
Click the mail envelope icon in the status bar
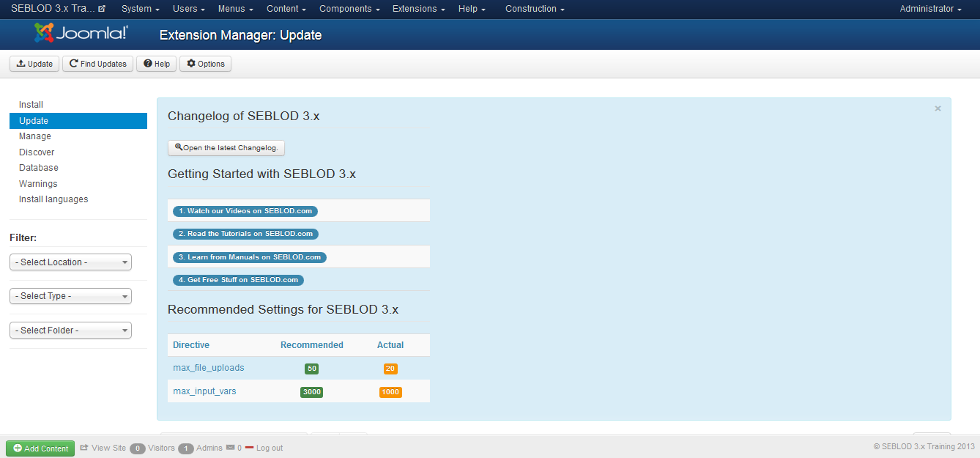230,448
